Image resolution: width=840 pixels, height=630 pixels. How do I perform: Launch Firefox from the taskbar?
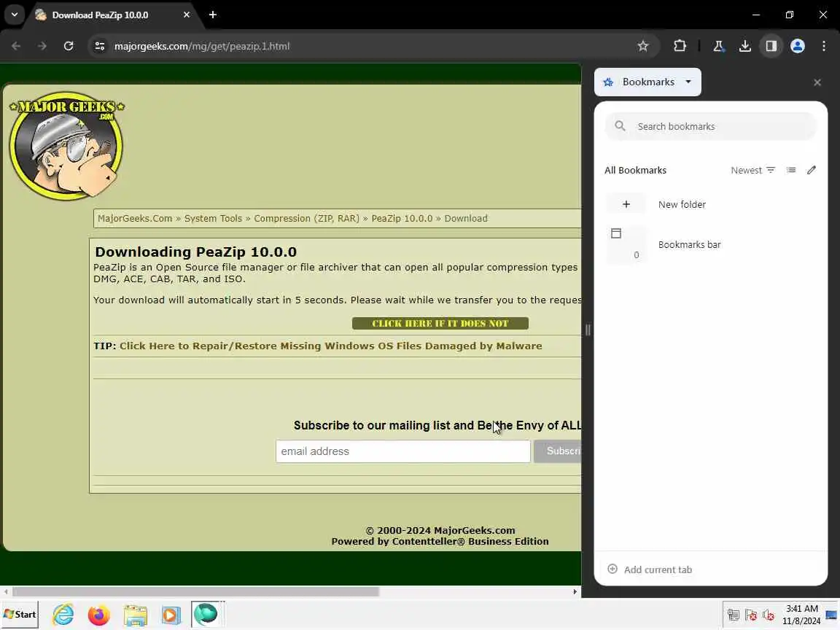click(x=99, y=615)
